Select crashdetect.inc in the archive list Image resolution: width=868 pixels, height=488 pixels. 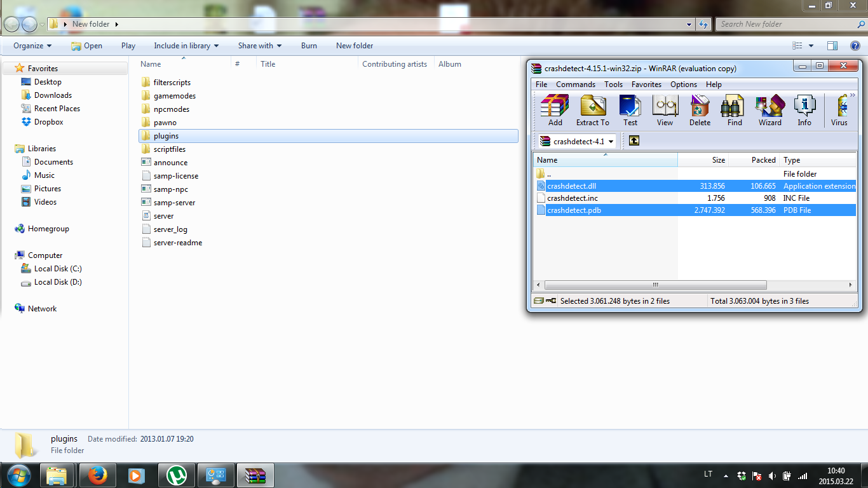[x=572, y=198]
